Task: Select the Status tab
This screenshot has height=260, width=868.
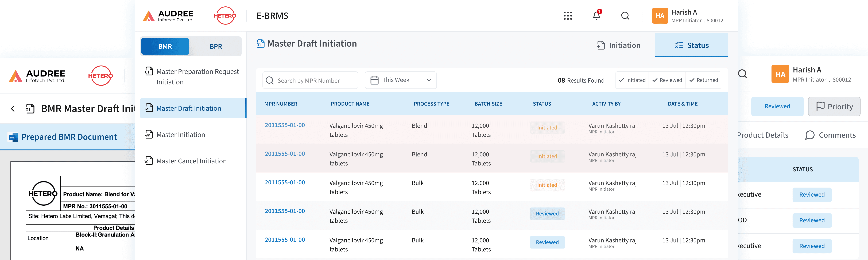Action: pyautogui.click(x=691, y=45)
